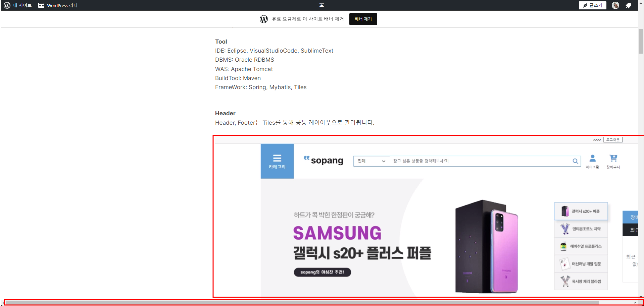This screenshot has height=306, width=644.
Task: Click the sopang logo
Action: (x=324, y=160)
